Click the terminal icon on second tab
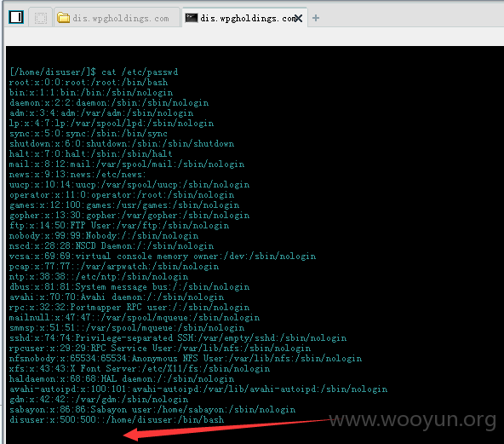Viewport: 504px width, 444px height. [x=192, y=18]
